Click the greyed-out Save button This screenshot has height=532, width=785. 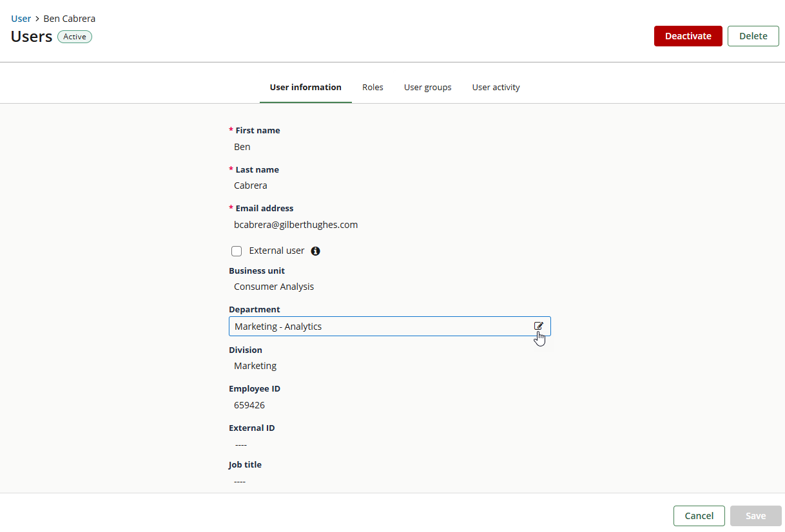(x=756, y=516)
